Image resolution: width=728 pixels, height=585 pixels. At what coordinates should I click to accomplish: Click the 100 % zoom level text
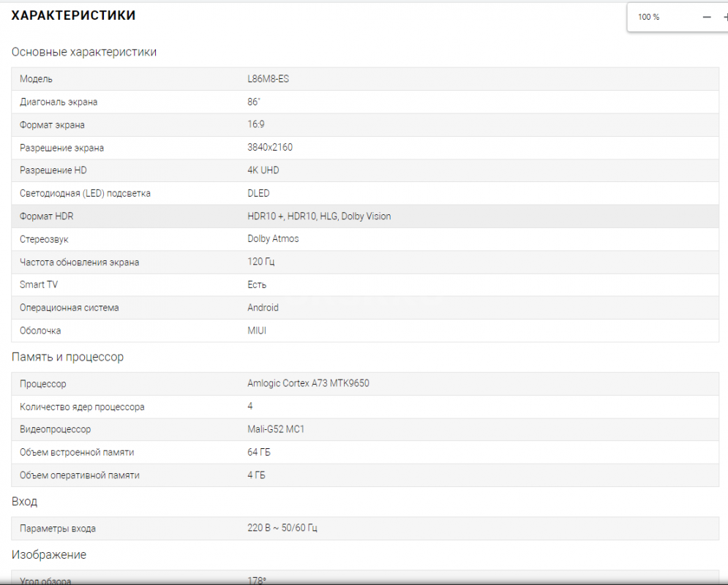tap(648, 17)
